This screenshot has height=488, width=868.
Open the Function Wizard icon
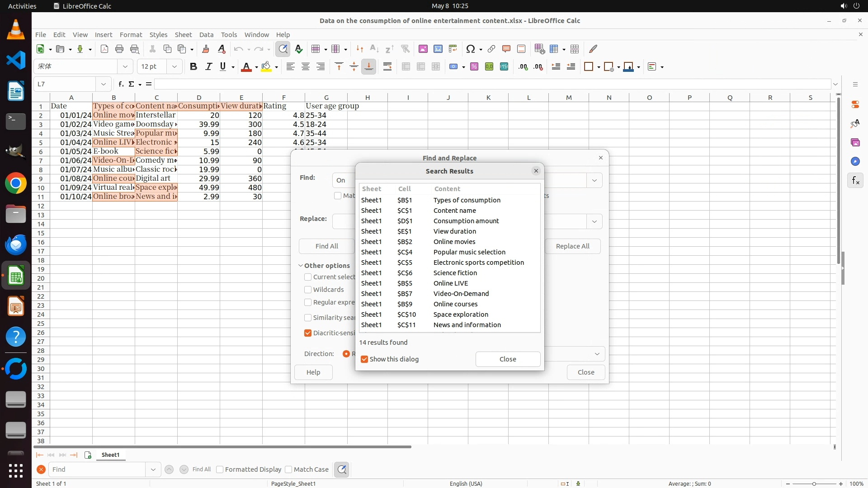coord(121,84)
